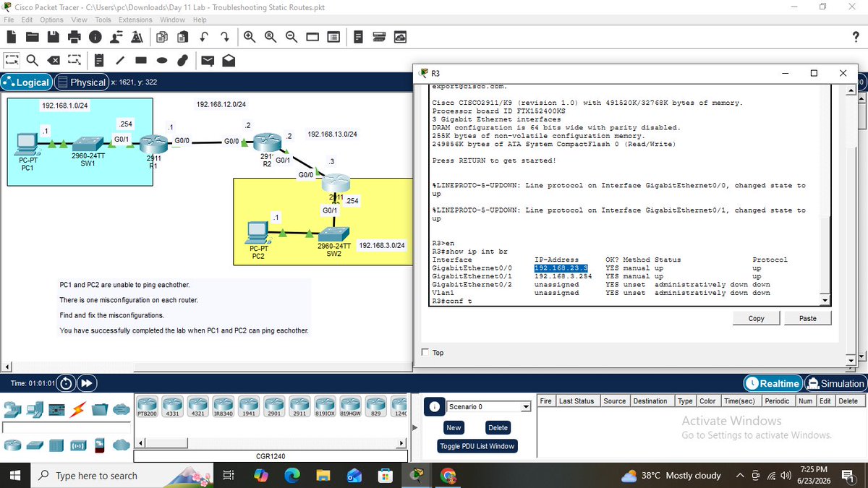Fast forward time button
The image size is (868, 488).
point(85,383)
